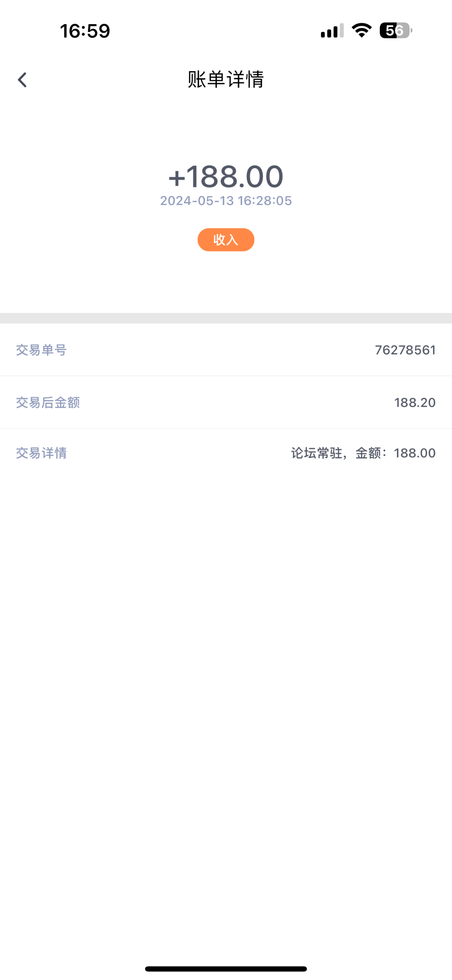452x980 pixels.
Task: Tap the 188.20 balance value
Action: pyautogui.click(x=414, y=403)
